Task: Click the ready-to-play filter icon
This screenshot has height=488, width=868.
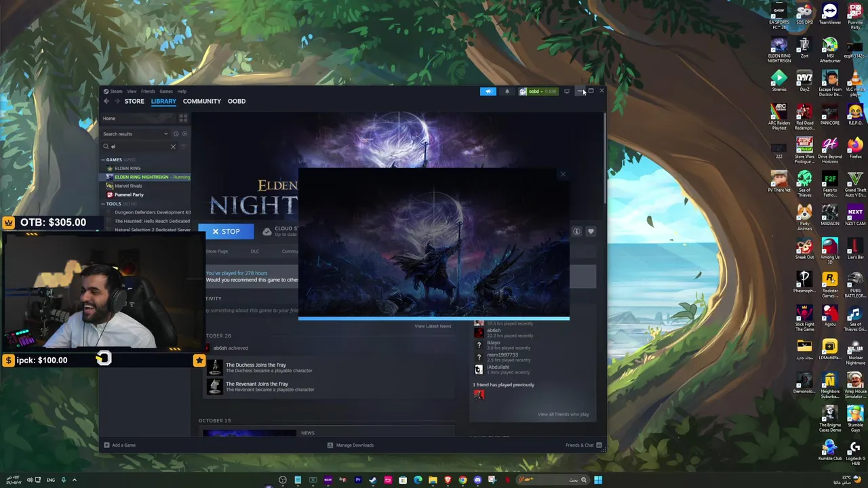Action: [184, 134]
